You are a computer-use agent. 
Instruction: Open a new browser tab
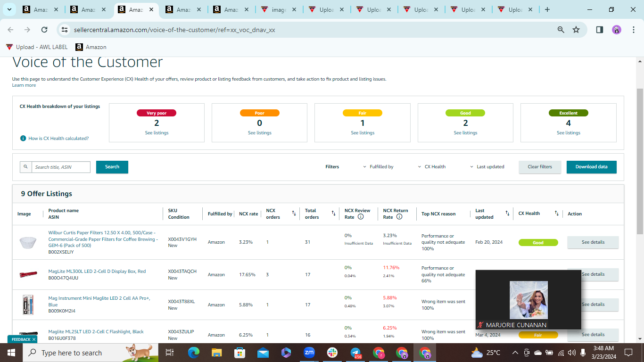point(547,9)
